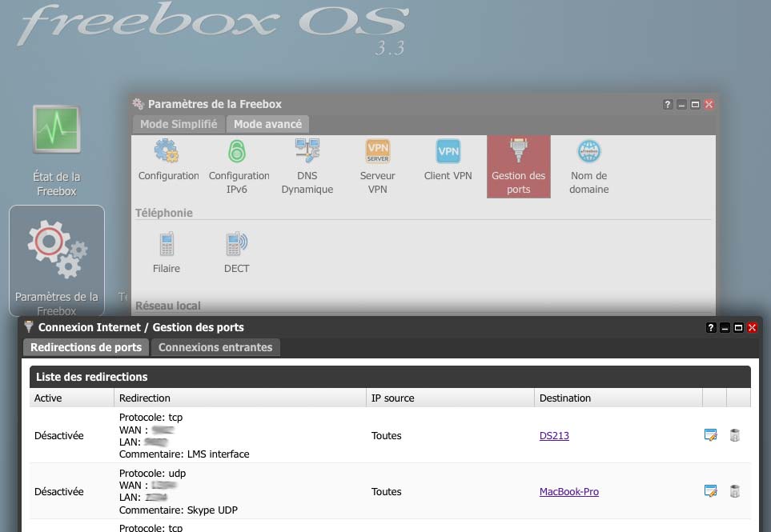Sort by the IP source column header
Screen dimensions: 771x532
click(392, 398)
